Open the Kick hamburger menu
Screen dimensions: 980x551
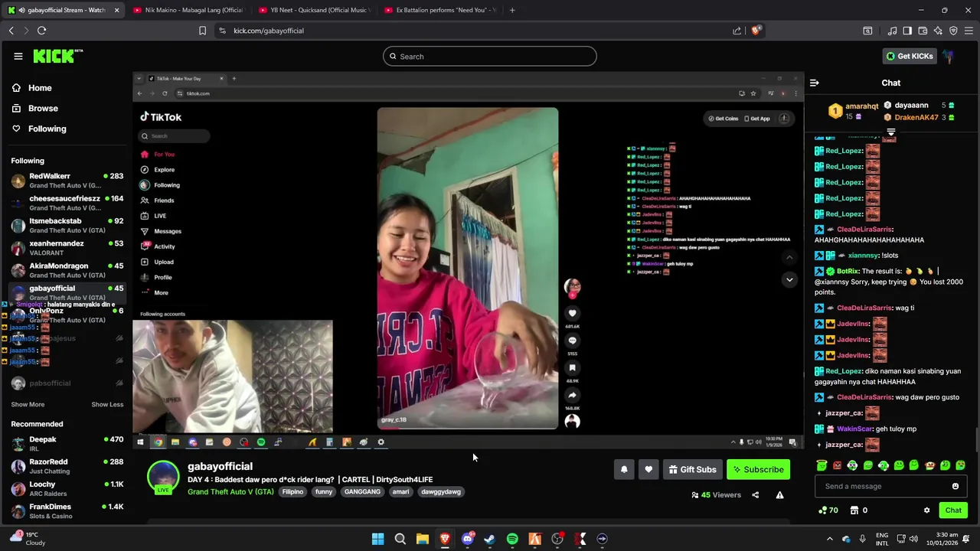point(18,56)
